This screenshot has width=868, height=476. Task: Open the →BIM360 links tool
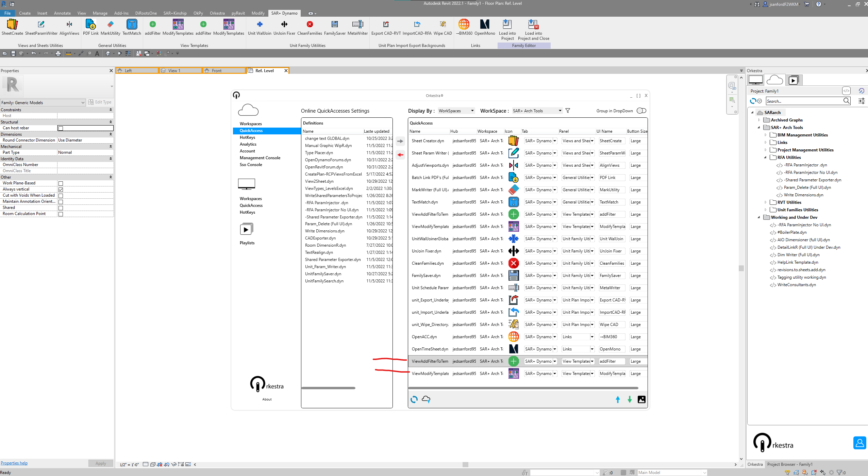(x=465, y=24)
